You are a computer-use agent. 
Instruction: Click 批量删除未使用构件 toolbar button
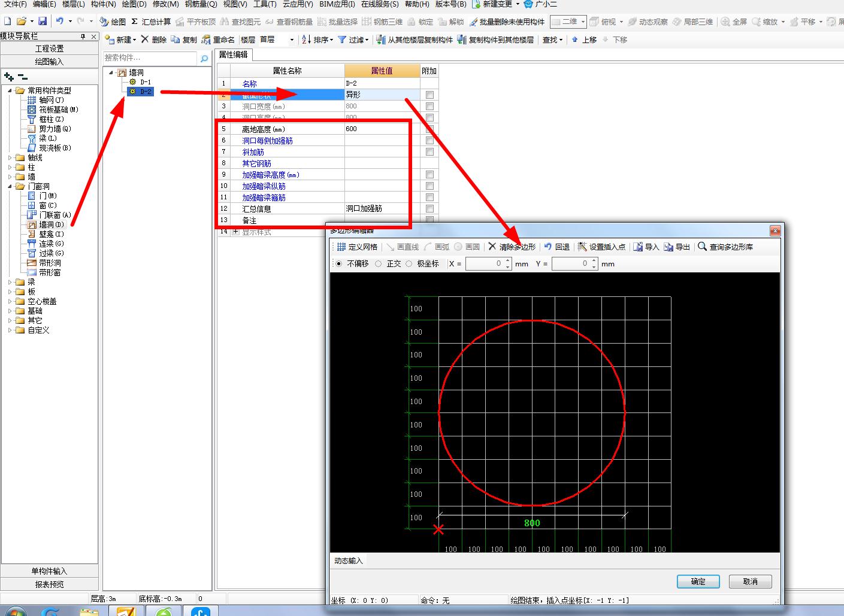[507, 22]
